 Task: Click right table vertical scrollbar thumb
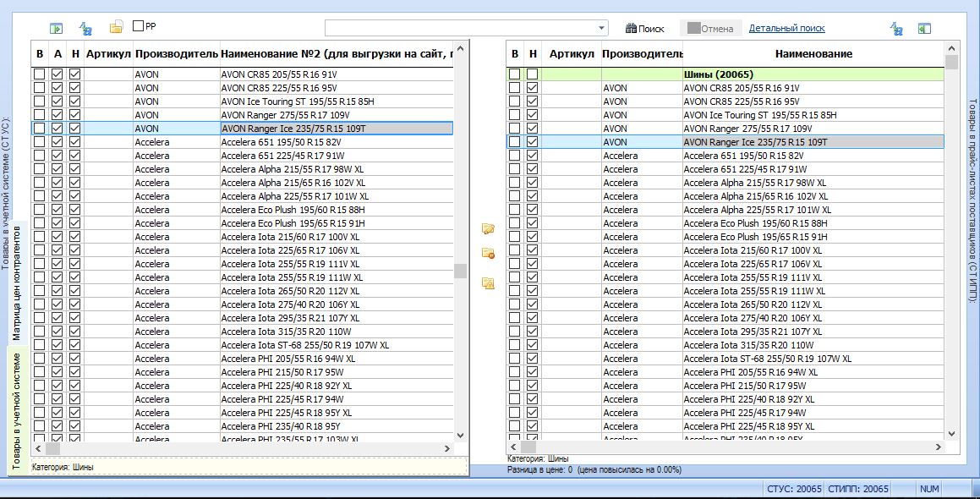pos(952,62)
